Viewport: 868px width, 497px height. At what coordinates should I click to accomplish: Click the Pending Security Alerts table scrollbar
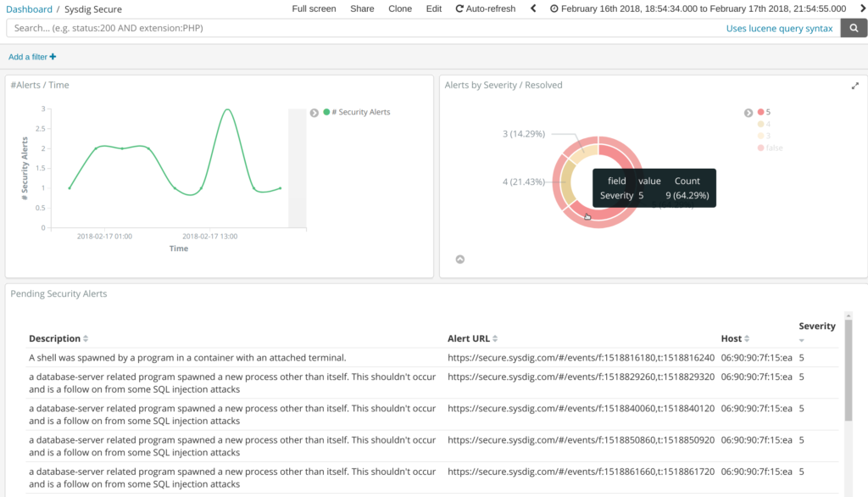coord(848,370)
